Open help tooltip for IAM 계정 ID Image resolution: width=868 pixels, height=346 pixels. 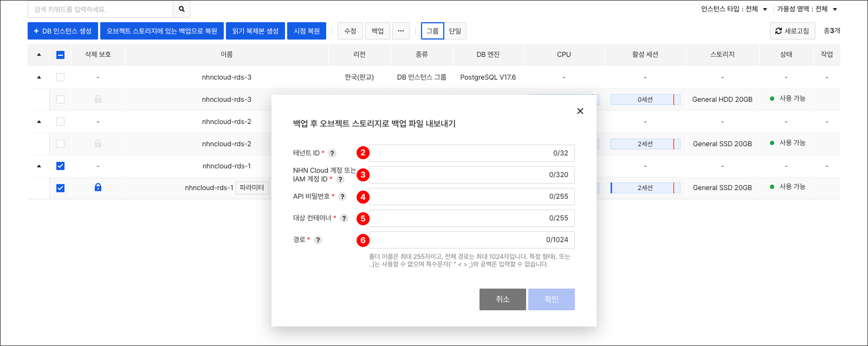click(340, 179)
